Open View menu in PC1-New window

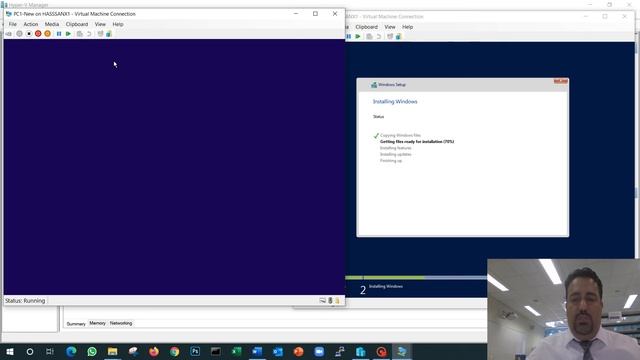100,24
